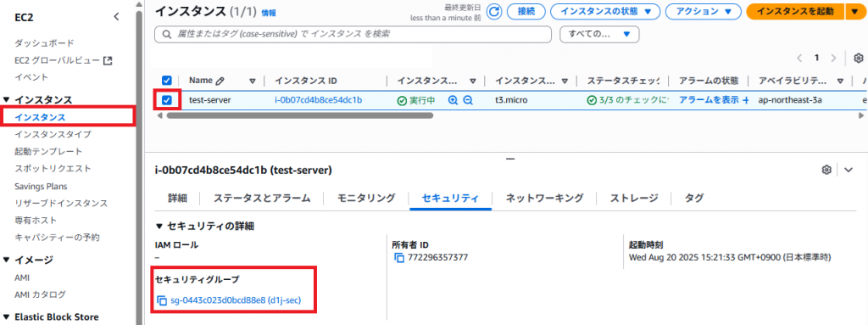Open the インスタンスの状態 dropdown
The width and height of the screenshot is (868, 325).
click(x=606, y=11)
